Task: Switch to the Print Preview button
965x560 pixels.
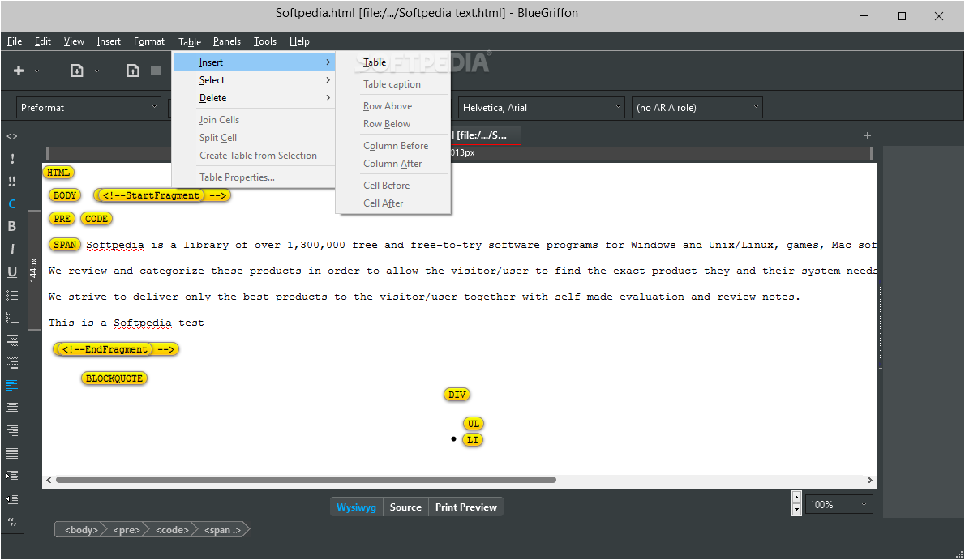Action: [x=466, y=507]
